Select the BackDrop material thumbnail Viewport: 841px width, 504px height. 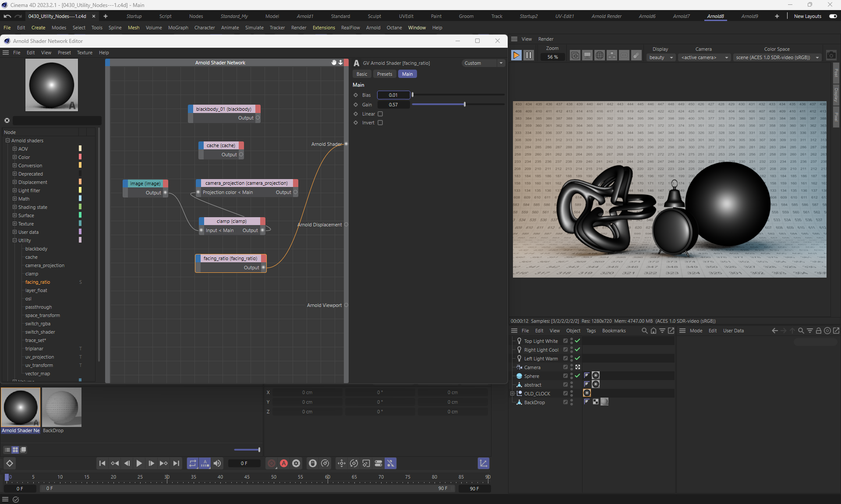(x=62, y=407)
